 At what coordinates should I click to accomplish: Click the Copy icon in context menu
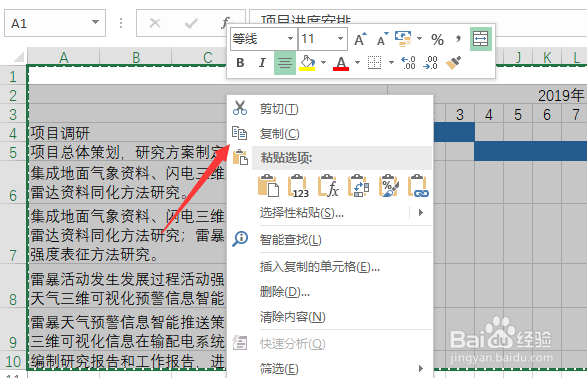240,133
